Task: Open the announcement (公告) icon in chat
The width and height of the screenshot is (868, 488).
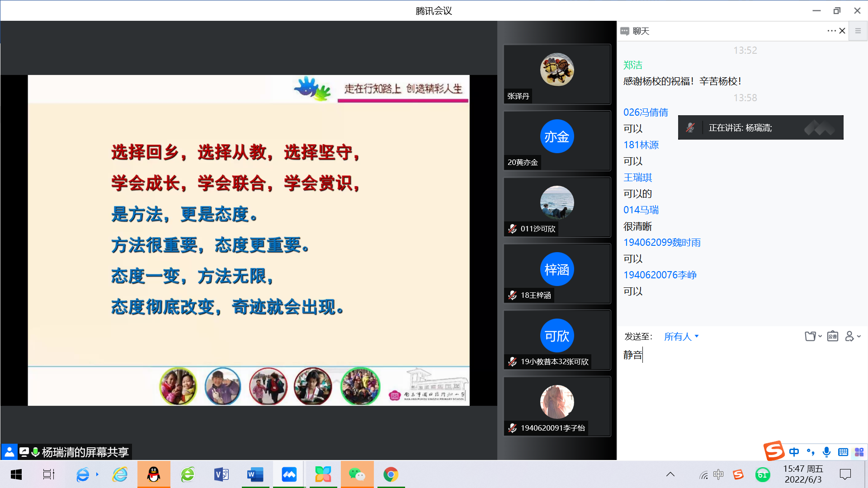Action: tap(832, 336)
